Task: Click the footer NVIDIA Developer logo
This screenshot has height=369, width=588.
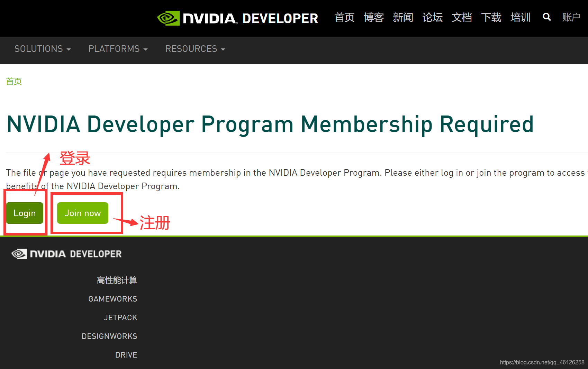Action: click(66, 254)
